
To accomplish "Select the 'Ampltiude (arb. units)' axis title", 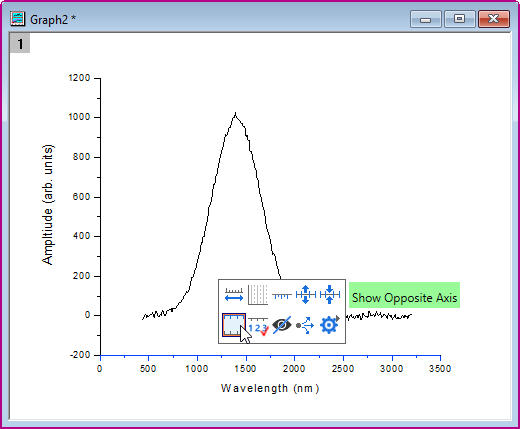I will (48, 205).
